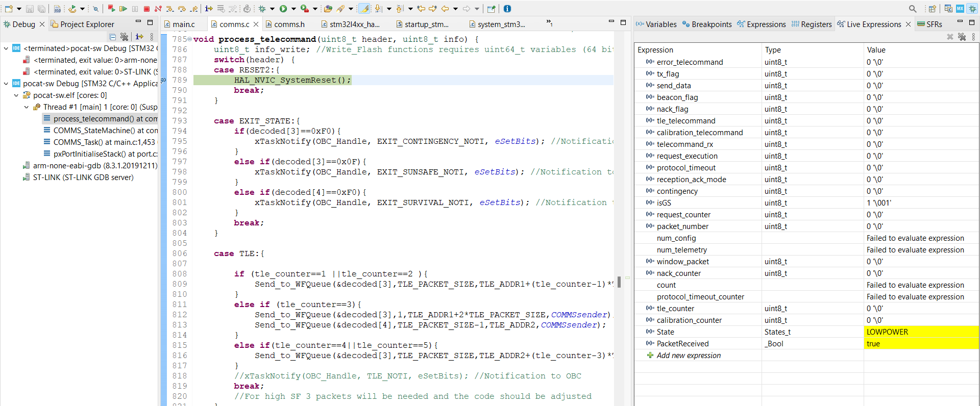The height and width of the screenshot is (406, 980).
Task: Click the Save All toolbar icon
Action: coord(41,9)
